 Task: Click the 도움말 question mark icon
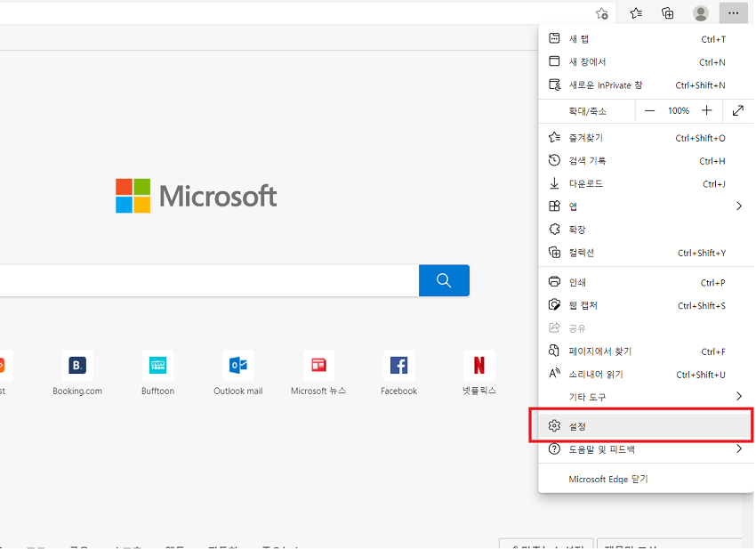[x=554, y=448]
